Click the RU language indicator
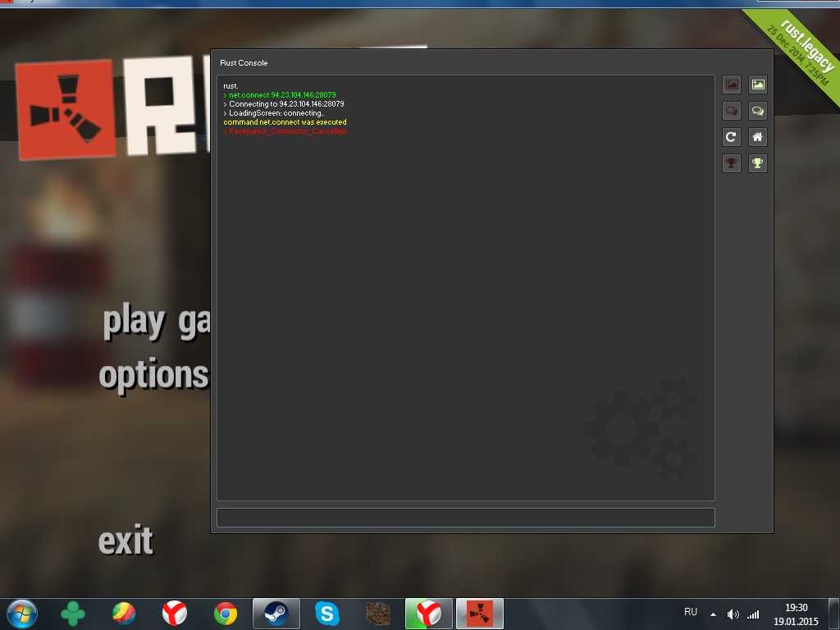 click(691, 612)
